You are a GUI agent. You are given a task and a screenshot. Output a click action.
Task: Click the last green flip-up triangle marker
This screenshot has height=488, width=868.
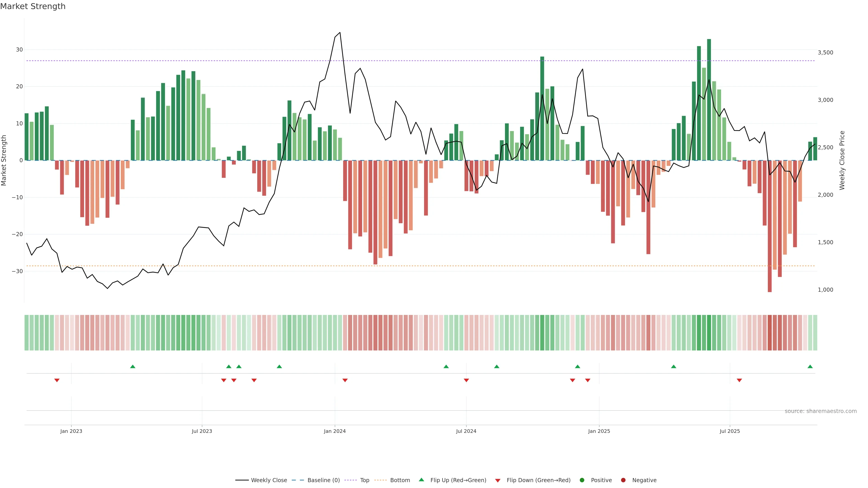[x=810, y=366]
